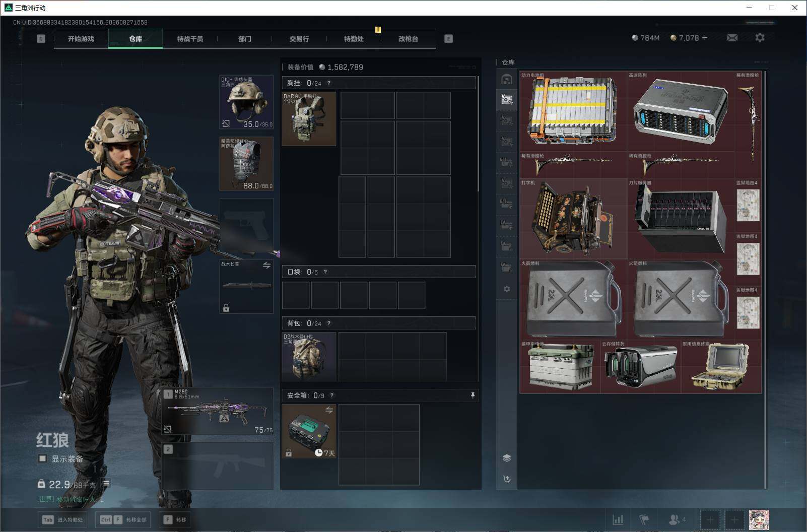Click the no-skin icon on helmet slot

[226, 123]
